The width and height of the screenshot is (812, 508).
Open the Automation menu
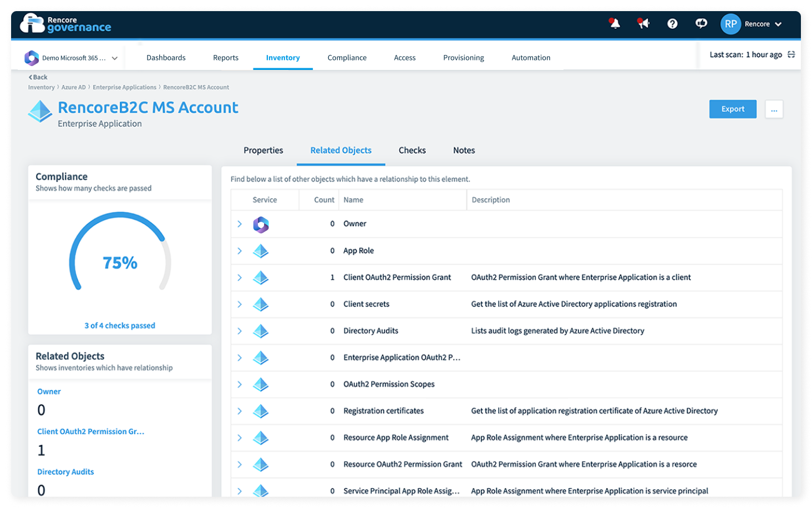click(x=531, y=58)
